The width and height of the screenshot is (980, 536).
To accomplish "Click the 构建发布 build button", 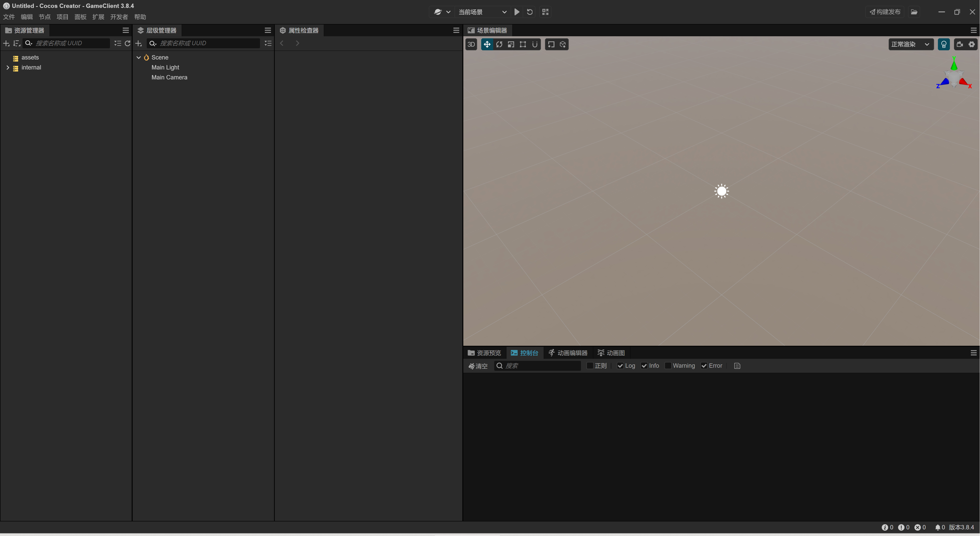I will tap(885, 12).
